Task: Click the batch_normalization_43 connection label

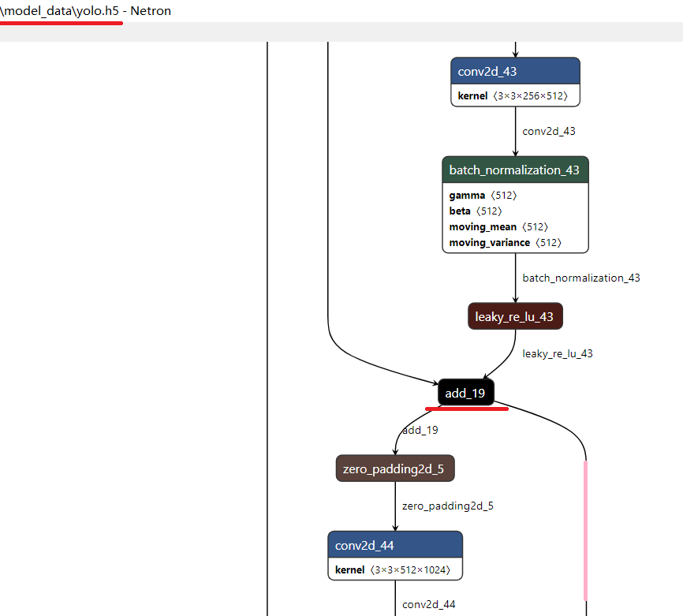Action: click(x=581, y=278)
